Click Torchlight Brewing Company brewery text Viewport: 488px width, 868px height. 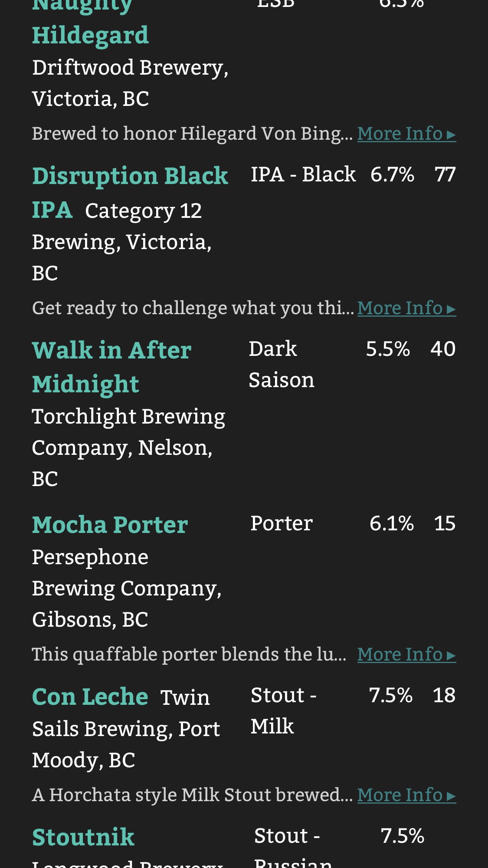point(128,447)
